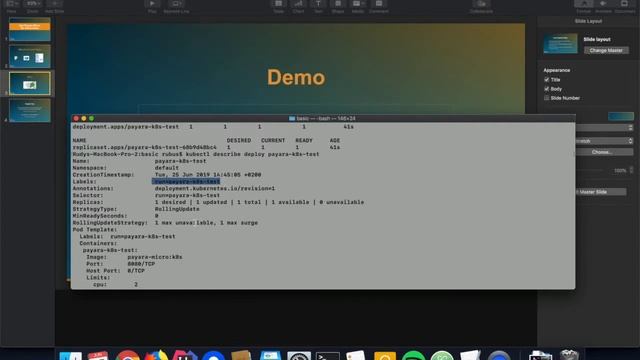
Task: Open the View menu in Keynote toolbar
Action: coord(12,5)
